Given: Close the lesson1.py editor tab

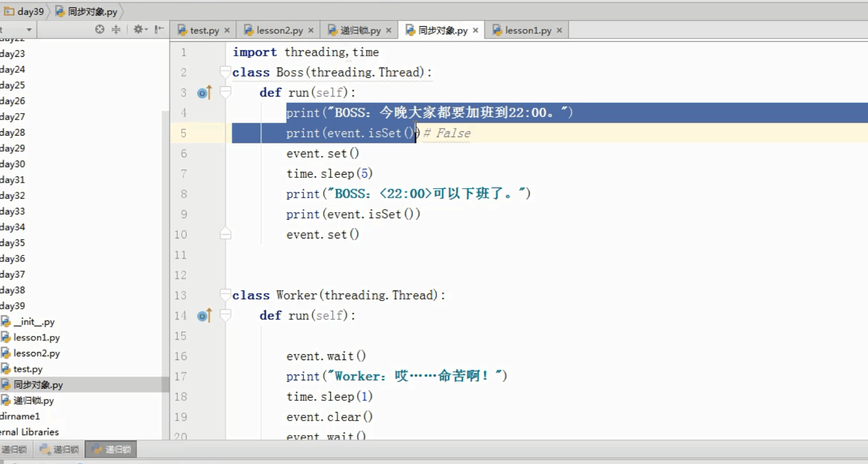Looking at the screenshot, I should tap(559, 31).
